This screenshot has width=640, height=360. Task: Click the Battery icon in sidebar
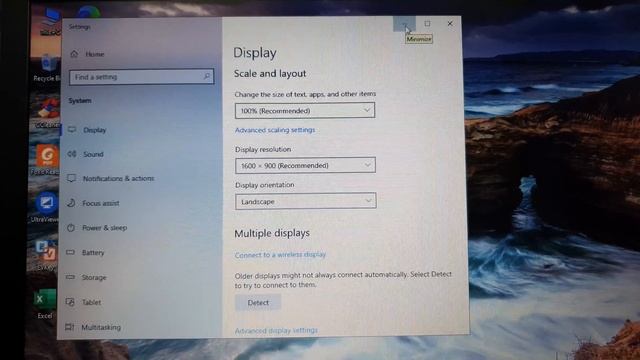70,252
